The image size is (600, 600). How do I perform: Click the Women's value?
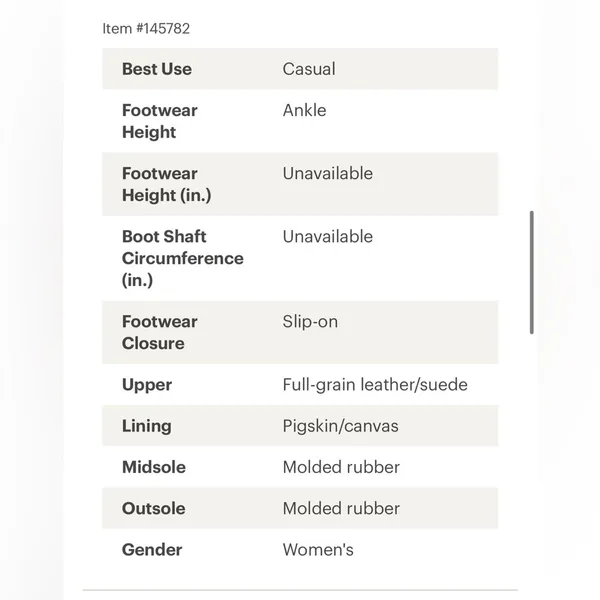tap(318, 550)
